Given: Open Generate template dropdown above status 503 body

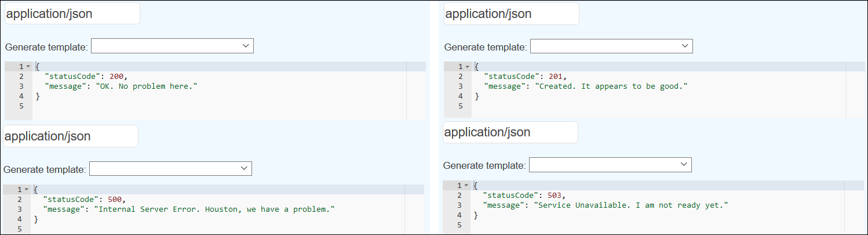Looking at the screenshot, I should coord(610,165).
